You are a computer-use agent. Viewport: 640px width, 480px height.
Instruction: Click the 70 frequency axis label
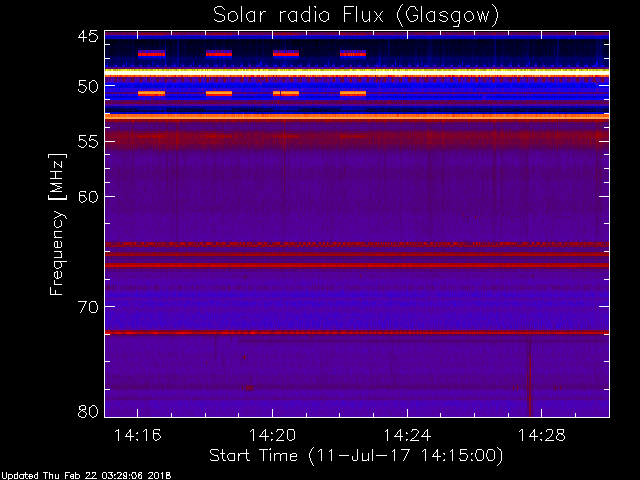coord(88,307)
